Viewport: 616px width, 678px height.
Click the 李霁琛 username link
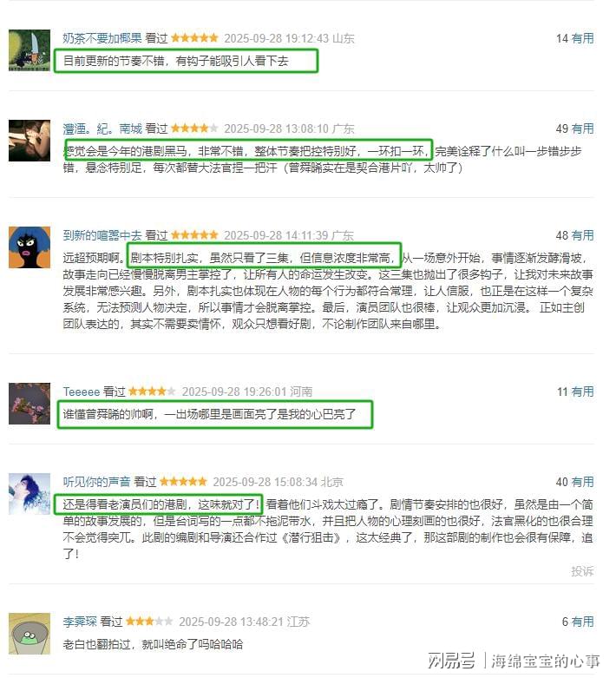[80, 622]
